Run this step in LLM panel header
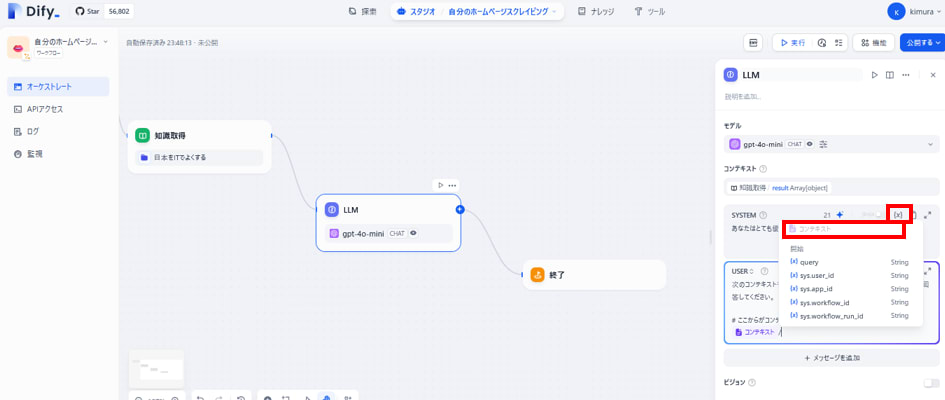 pos(874,75)
